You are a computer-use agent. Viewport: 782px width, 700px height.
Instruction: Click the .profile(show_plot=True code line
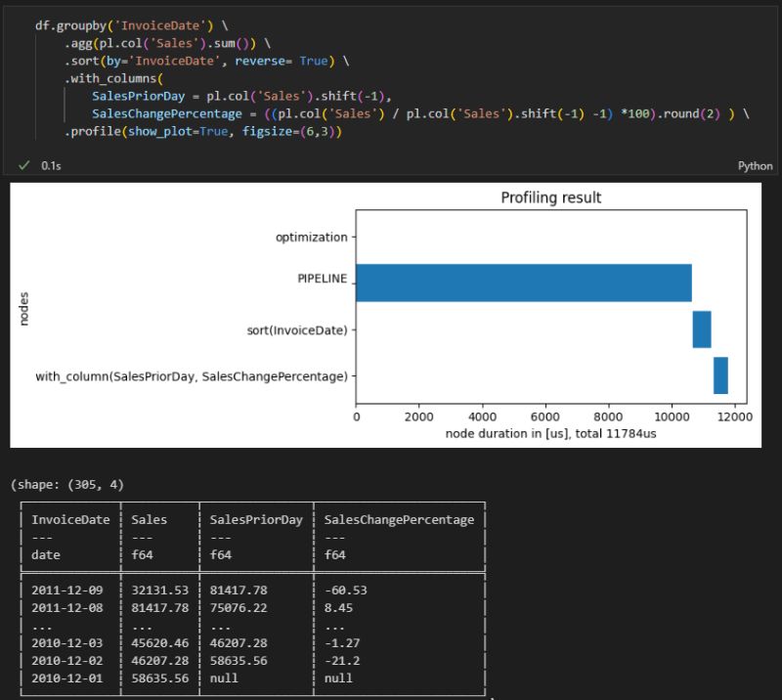point(203,131)
